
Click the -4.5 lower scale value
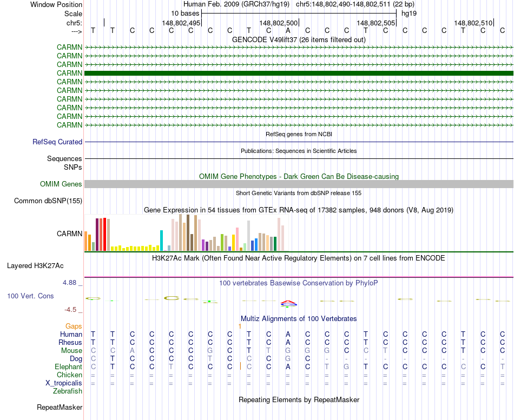70,310
